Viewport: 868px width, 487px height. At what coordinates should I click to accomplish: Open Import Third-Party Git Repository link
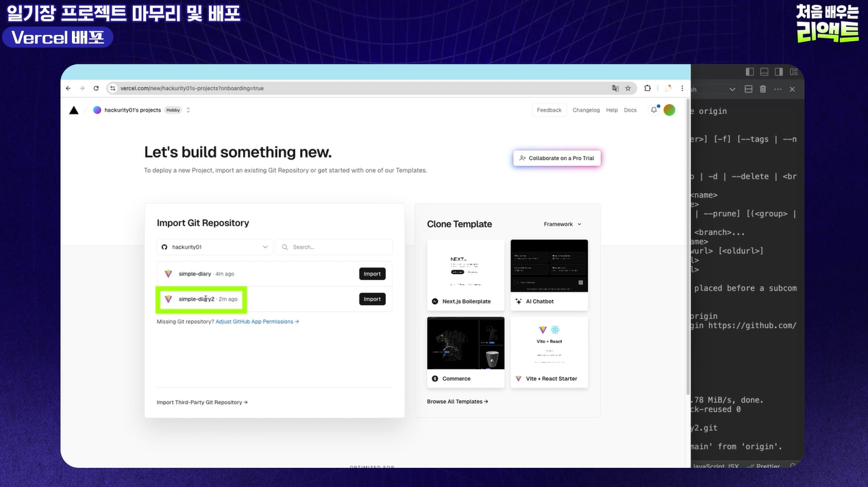pyautogui.click(x=202, y=402)
